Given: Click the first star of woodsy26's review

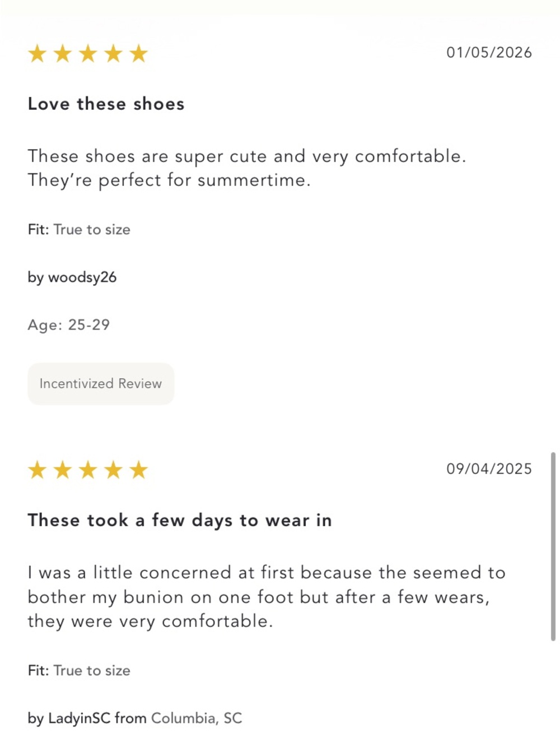Looking at the screenshot, I should coord(38,54).
